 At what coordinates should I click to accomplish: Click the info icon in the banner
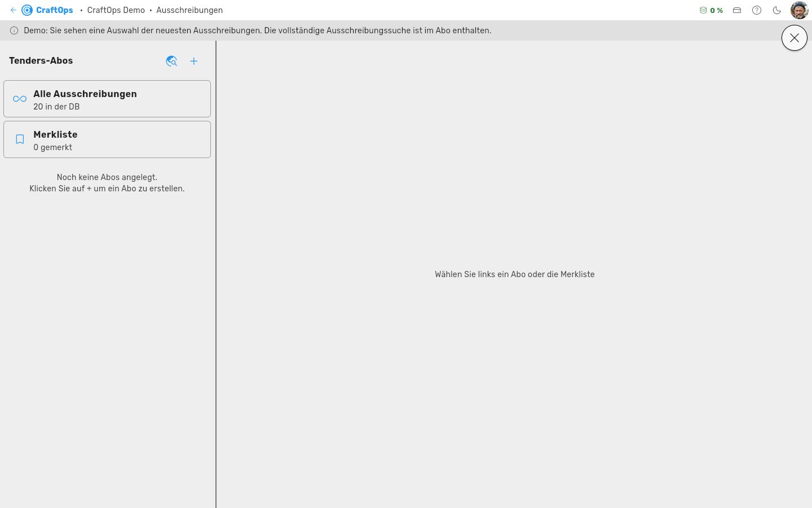[x=14, y=30]
